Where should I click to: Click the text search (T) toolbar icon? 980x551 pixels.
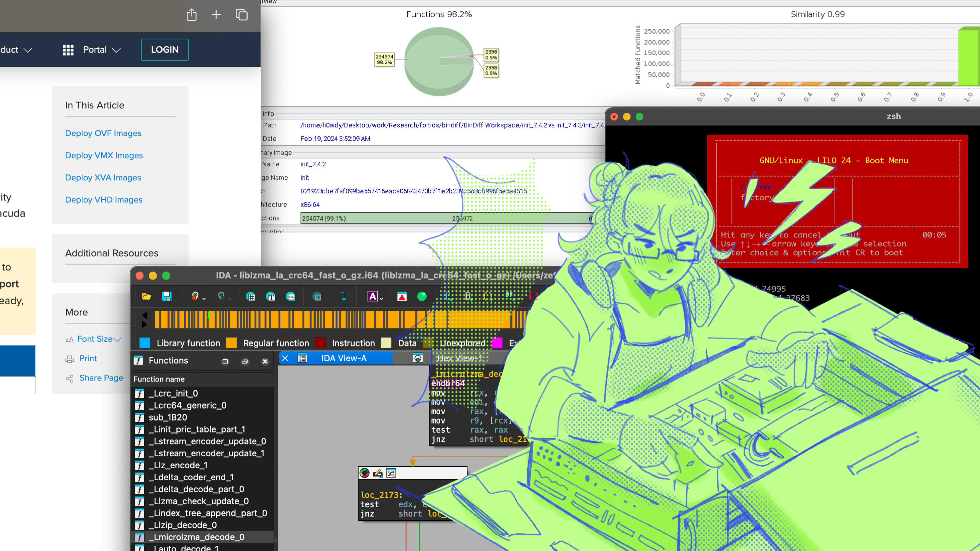pyautogui.click(x=270, y=296)
